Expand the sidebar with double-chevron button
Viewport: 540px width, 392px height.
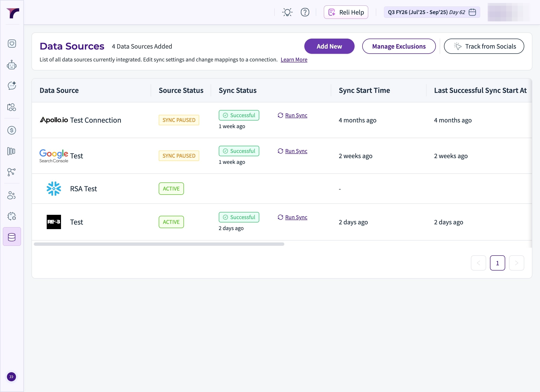(11, 377)
